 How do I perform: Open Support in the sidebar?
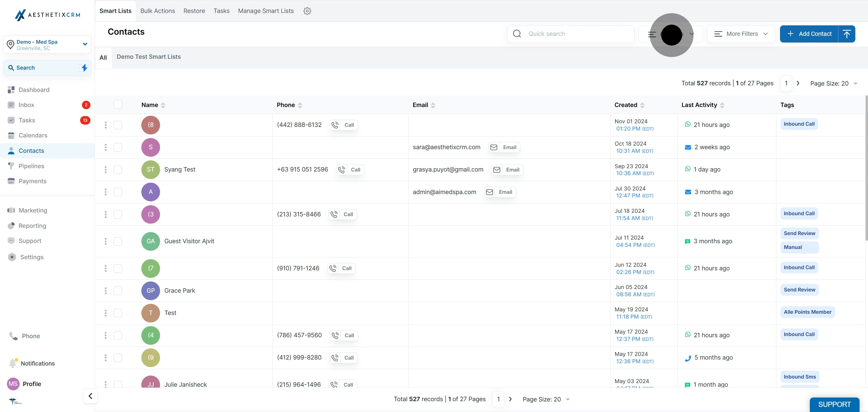[30, 241]
